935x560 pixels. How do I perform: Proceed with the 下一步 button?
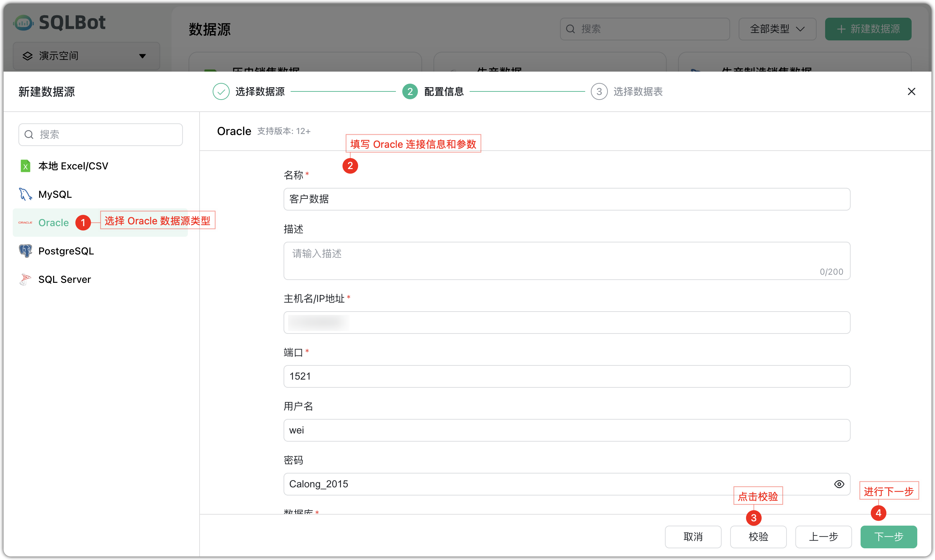pos(889,537)
